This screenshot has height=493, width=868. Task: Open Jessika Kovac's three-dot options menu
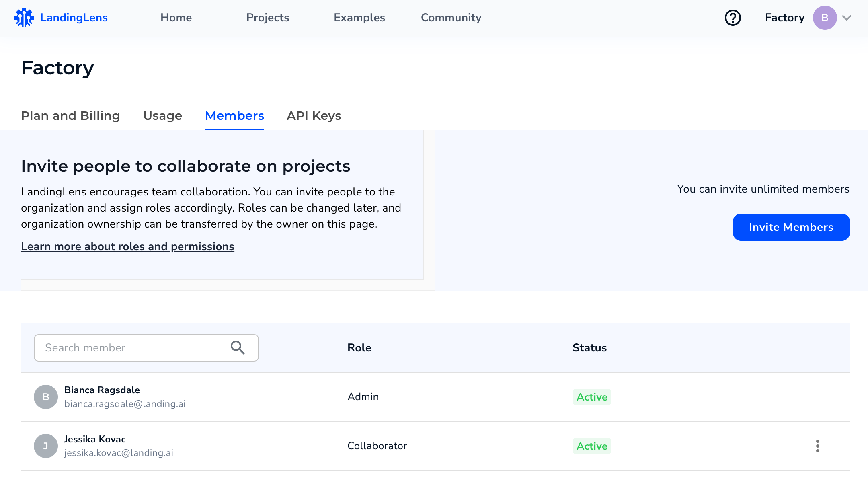(817, 446)
